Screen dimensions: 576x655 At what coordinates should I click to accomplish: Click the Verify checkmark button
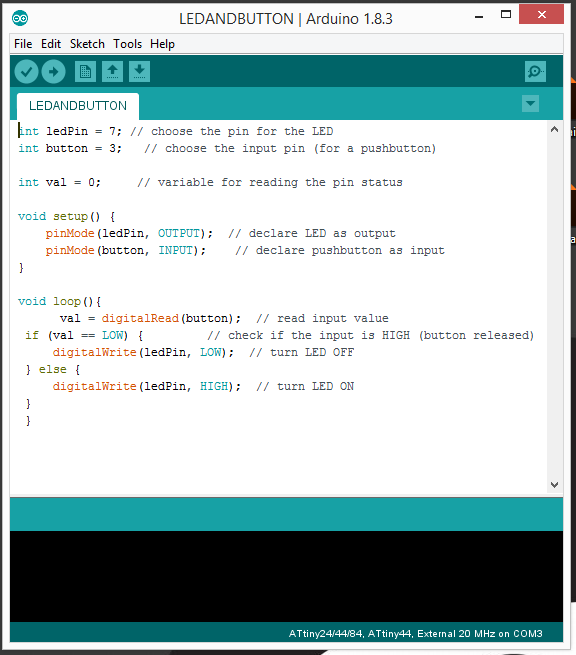[26, 71]
